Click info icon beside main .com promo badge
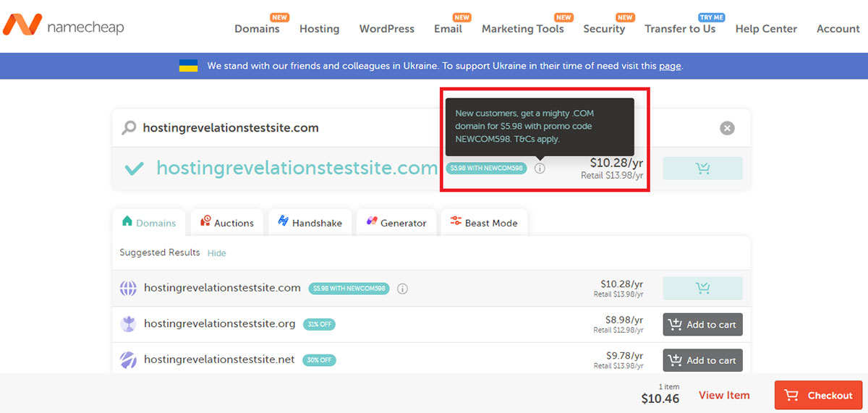The image size is (868, 413). [540, 169]
